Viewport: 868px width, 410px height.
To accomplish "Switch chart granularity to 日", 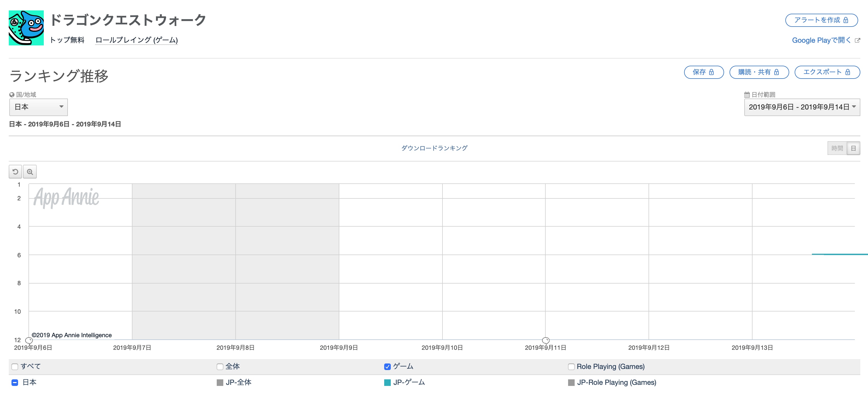I will tap(853, 148).
